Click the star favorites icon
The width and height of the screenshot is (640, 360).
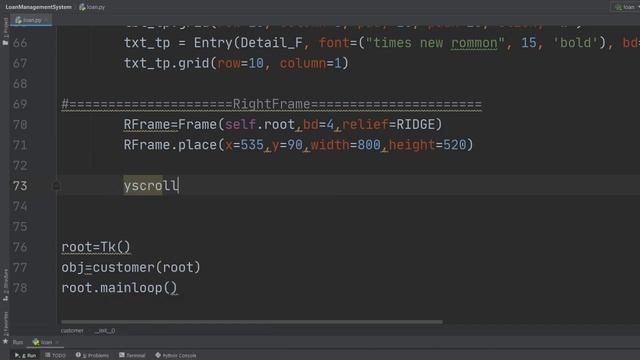click(x=5, y=341)
